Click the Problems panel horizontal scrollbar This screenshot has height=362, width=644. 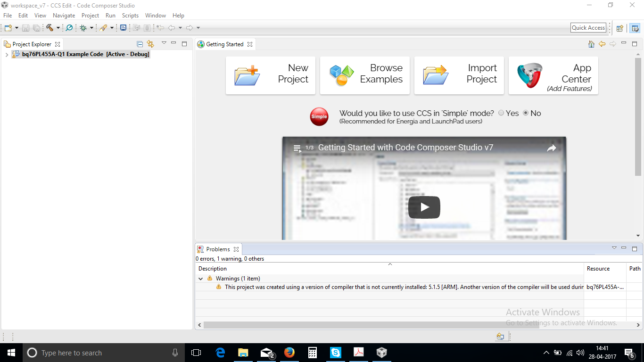[372, 325]
